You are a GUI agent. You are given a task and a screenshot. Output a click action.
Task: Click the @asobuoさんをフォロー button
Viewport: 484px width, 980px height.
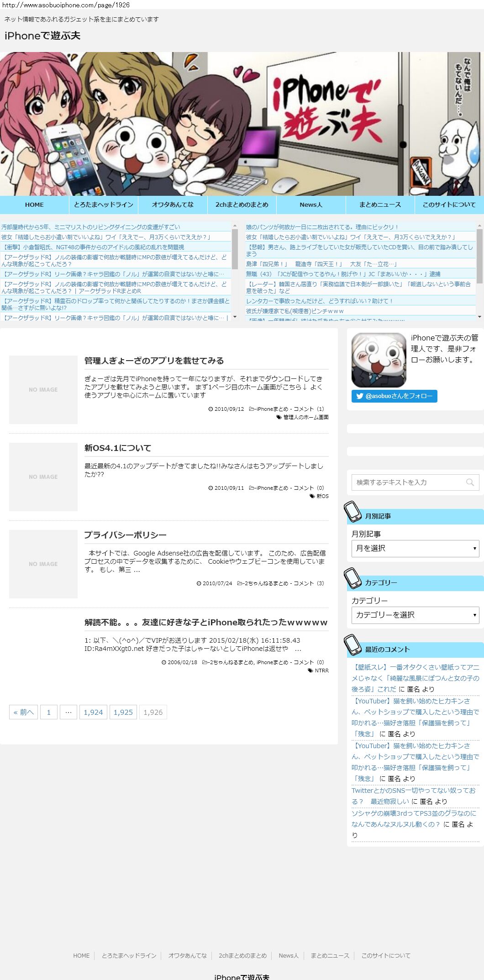(x=395, y=396)
